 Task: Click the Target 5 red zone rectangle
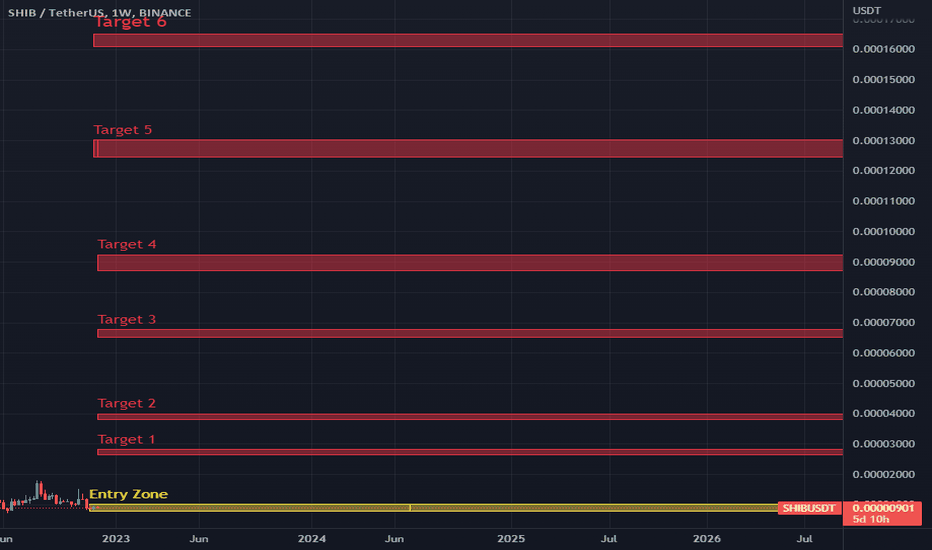[x=468, y=149]
